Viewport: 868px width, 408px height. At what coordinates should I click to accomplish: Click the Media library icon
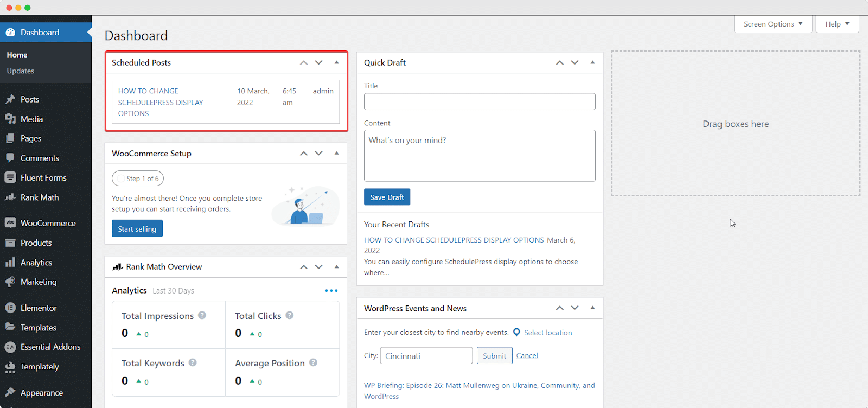[10, 119]
